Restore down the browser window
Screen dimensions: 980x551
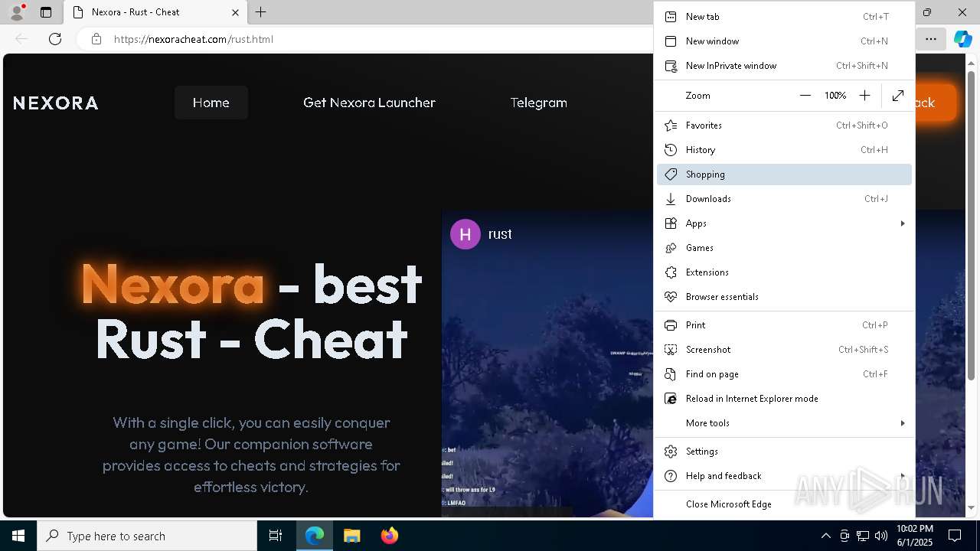click(x=927, y=12)
